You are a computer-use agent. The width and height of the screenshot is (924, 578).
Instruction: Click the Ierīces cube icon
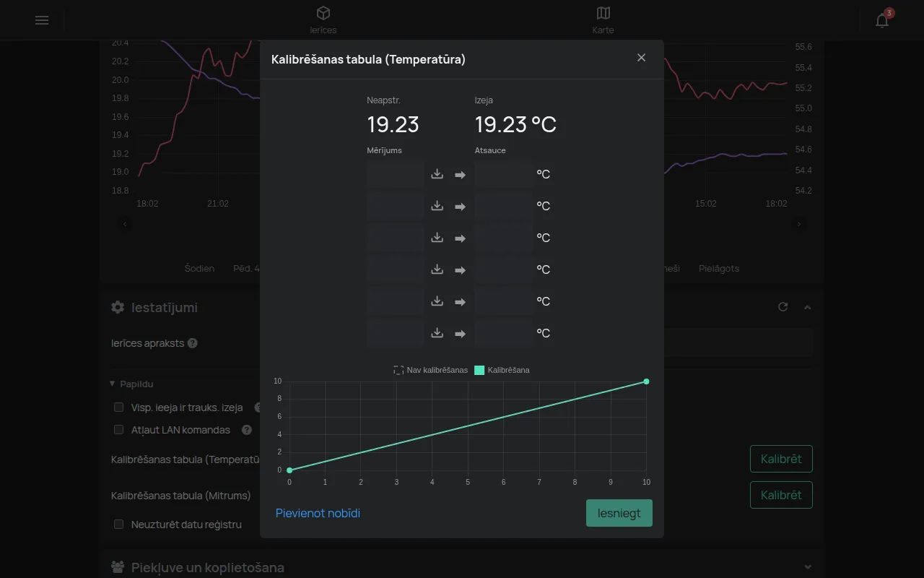click(x=323, y=13)
